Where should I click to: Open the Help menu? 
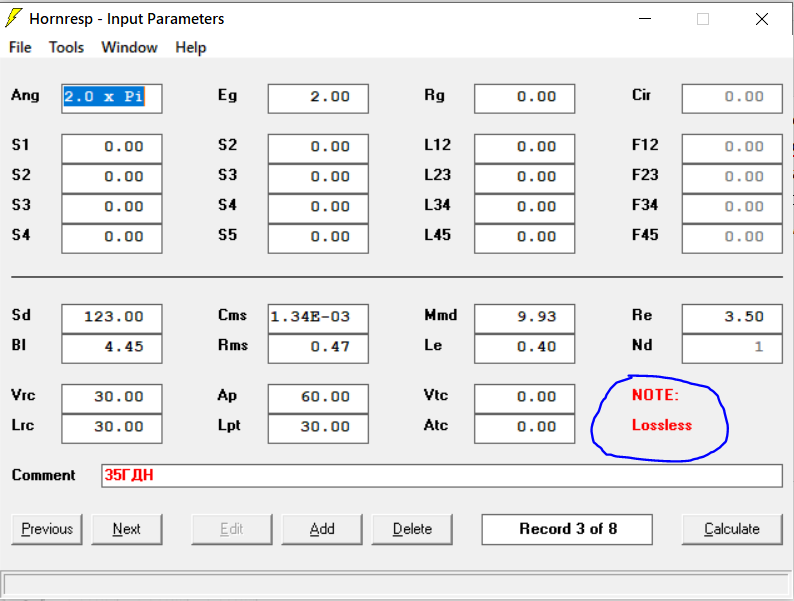(x=191, y=48)
